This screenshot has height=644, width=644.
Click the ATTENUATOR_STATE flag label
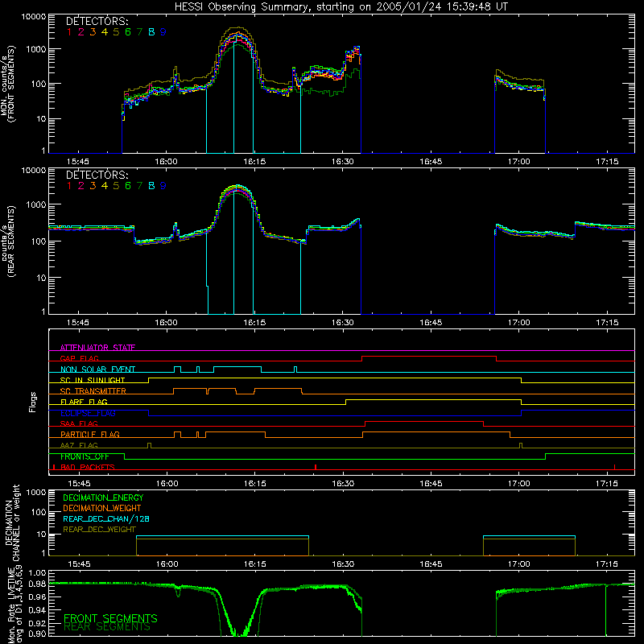tap(97, 348)
